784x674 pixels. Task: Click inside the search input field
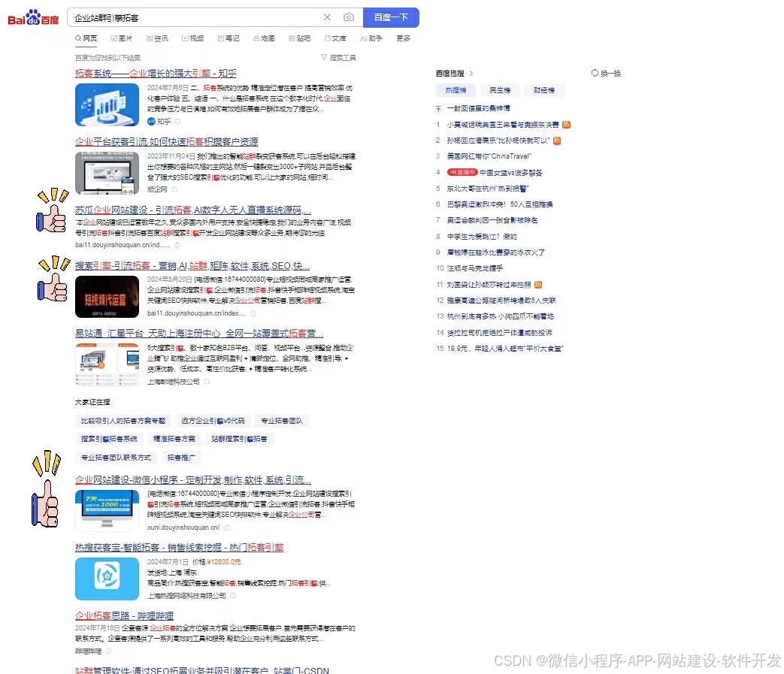195,17
